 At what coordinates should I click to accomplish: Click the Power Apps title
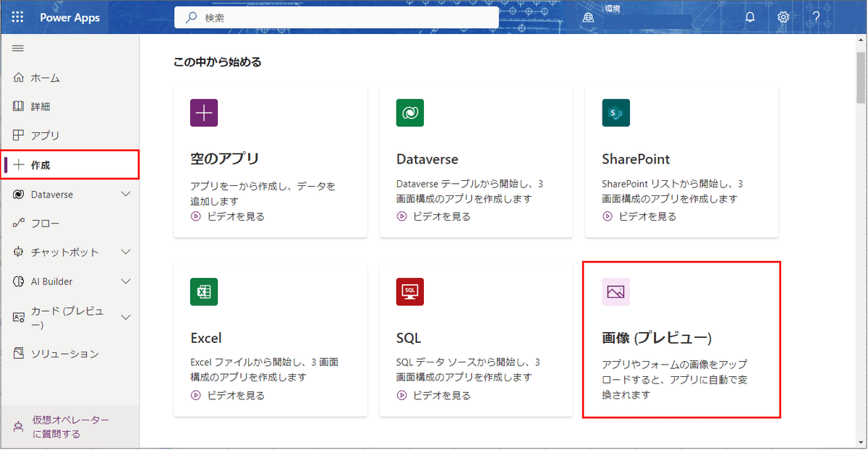click(x=70, y=17)
